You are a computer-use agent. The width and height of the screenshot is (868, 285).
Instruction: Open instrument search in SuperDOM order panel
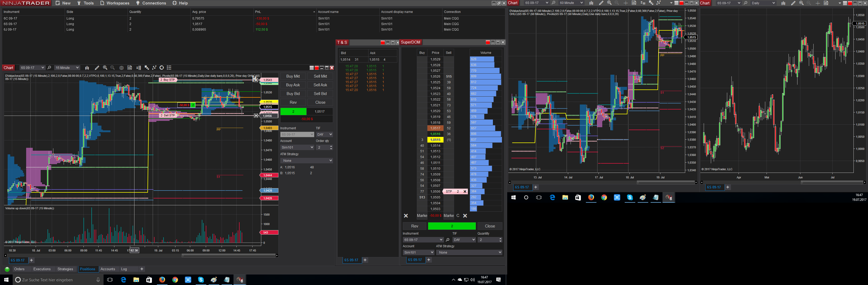(447, 240)
